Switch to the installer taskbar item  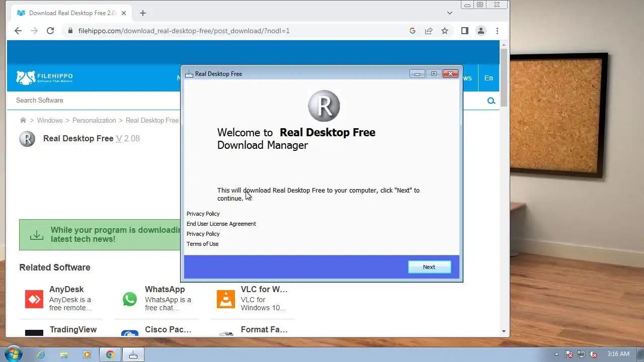(x=133, y=354)
